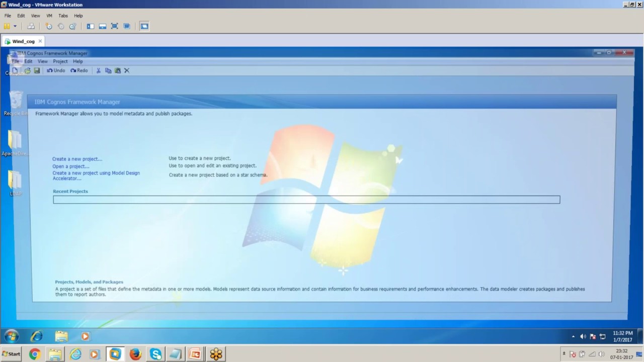This screenshot has height=362, width=644.
Task: Click VMware thumbnail bar icon
Action: pos(103,26)
